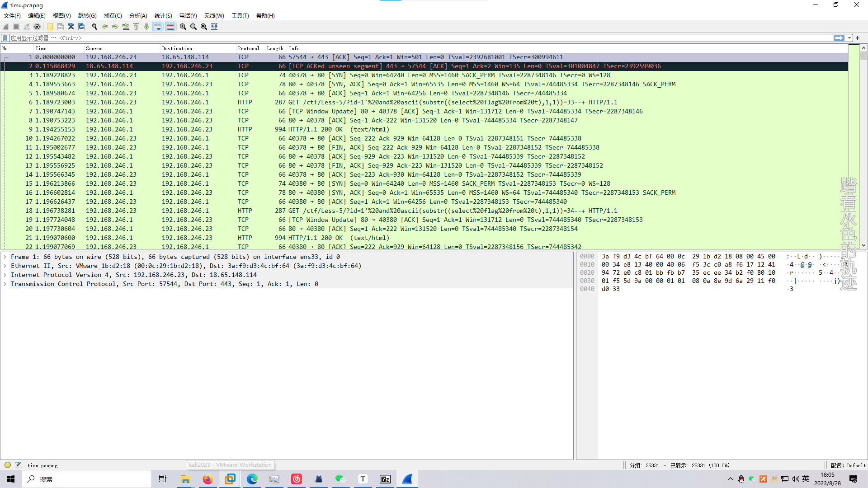Image resolution: width=868 pixels, height=488 pixels.
Task: Open a capture file folder icon
Action: pyautogui.click(x=50, y=27)
